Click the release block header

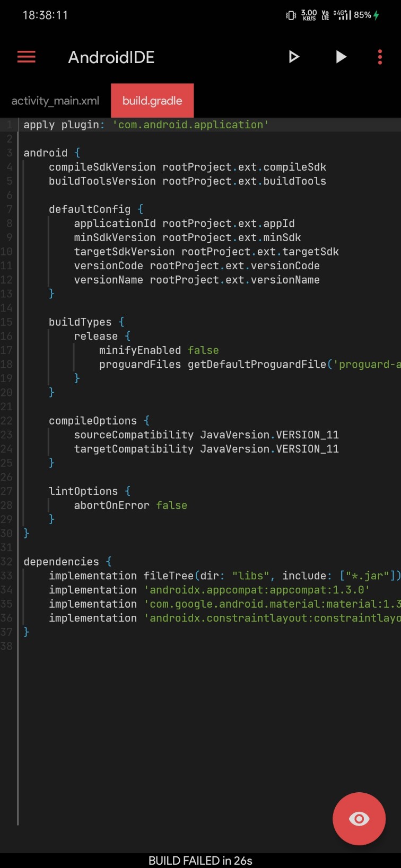coord(102,336)
